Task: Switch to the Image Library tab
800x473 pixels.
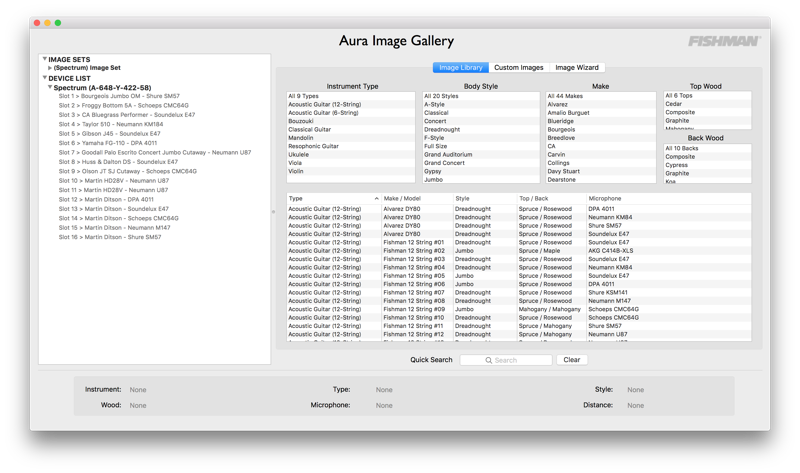Action: point(461,67)
